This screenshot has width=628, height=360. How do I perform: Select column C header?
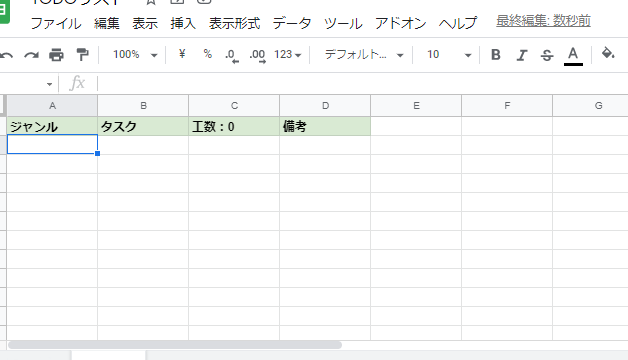coord(234,106)
